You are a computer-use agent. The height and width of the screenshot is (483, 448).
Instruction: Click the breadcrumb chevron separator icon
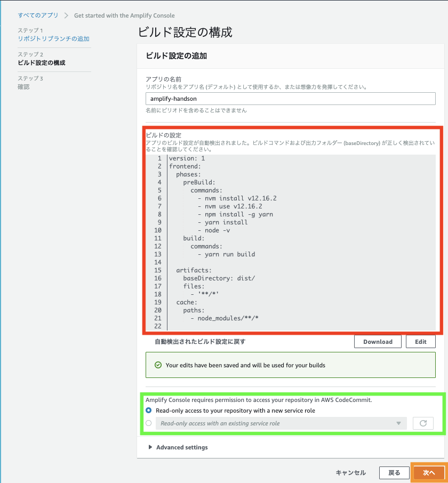click(x=66, y=15)
